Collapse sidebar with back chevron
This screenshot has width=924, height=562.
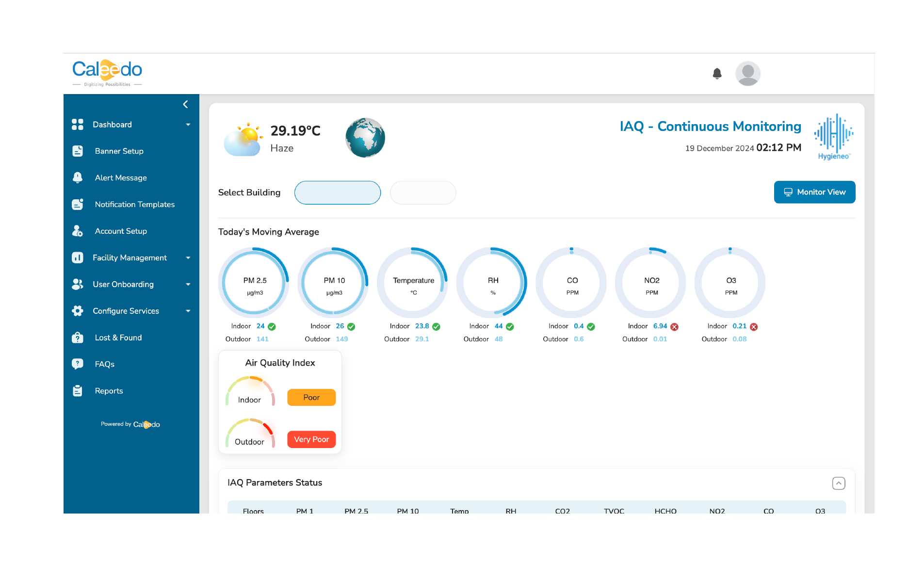(185, 104)
